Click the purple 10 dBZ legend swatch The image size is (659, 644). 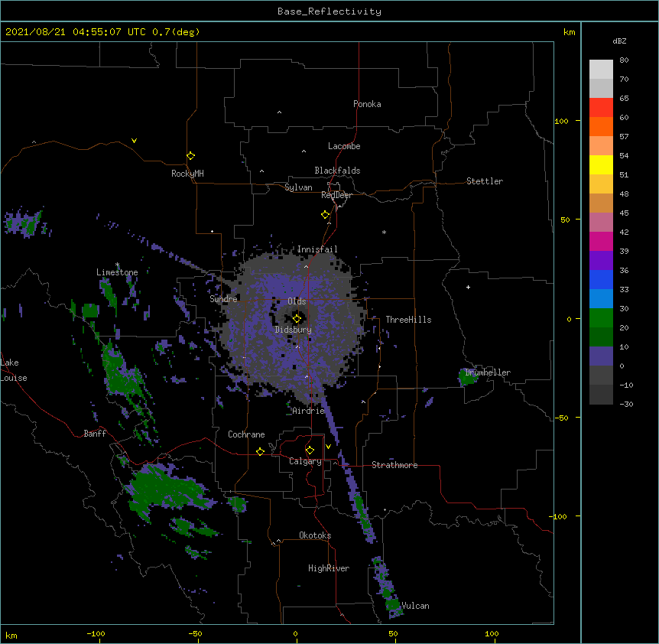(x=601, y=356)
